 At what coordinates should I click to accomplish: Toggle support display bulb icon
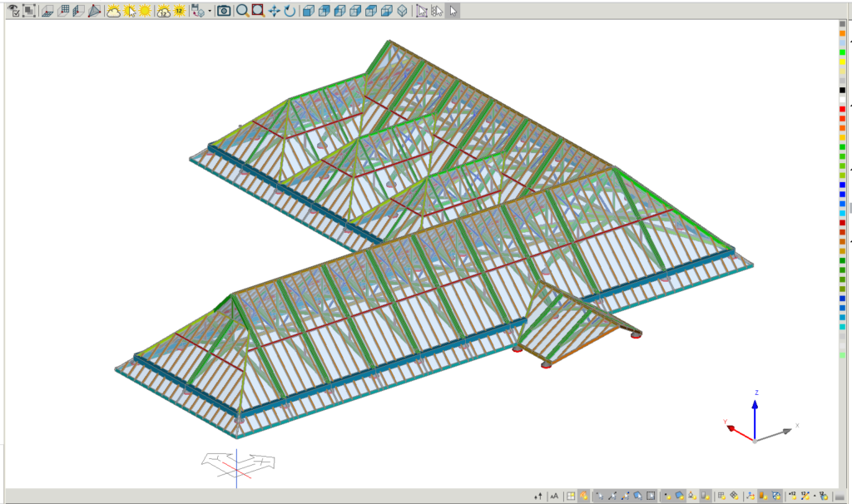click(x=692, y=496)
